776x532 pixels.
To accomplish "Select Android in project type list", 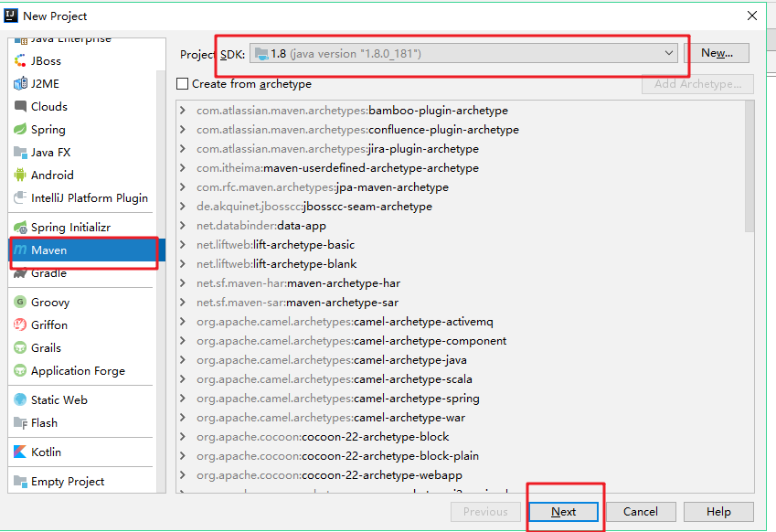I will point(81,175).
